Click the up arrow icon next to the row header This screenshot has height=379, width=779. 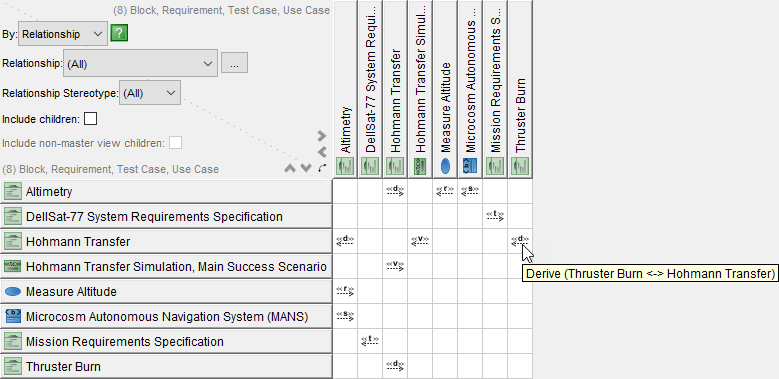point(290,168)
